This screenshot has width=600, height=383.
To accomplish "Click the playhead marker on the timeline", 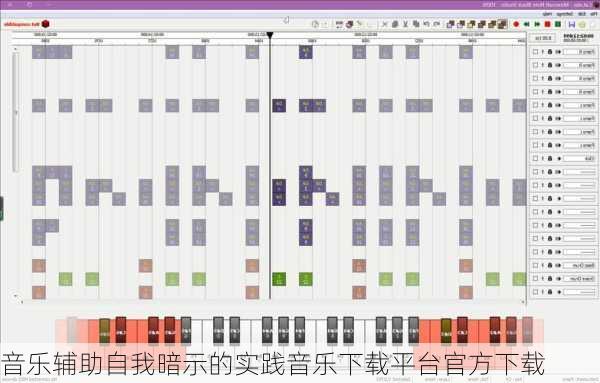I will pos(270,35).
